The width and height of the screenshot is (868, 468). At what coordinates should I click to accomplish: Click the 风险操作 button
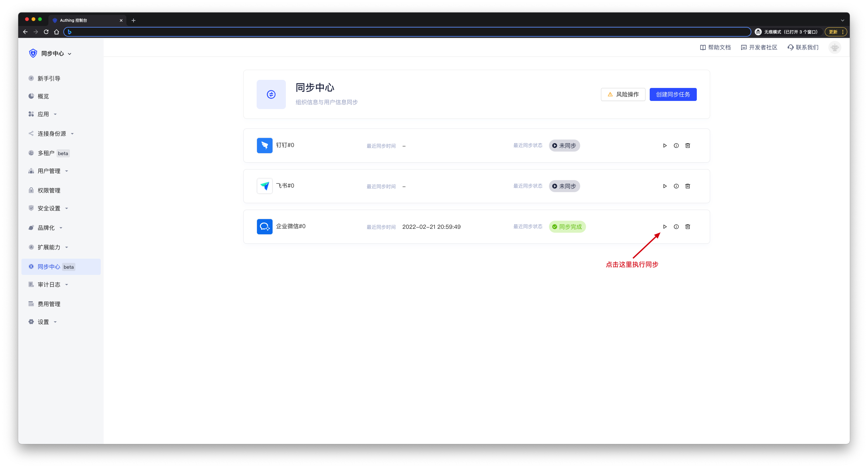623,94
